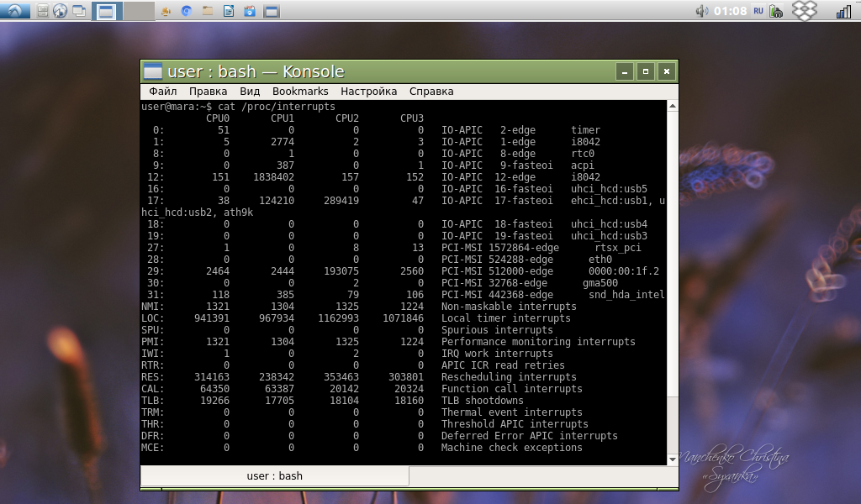This screenshot has height=504, width=861.
Task: Click the 'Rescheduling interrupts' label
Action: pyautogui.click(x=509, y=377)
